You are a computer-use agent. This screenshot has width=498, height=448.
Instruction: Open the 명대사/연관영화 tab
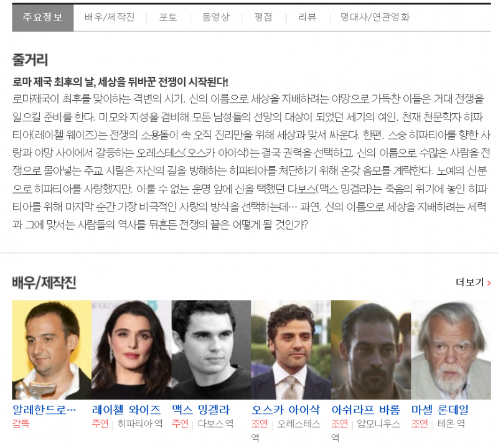click(375, 17)
